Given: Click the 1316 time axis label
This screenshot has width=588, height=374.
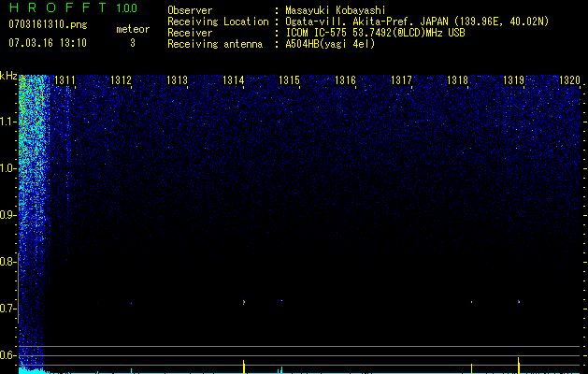Looking at the screenshot, I should [x=345, y=80].
